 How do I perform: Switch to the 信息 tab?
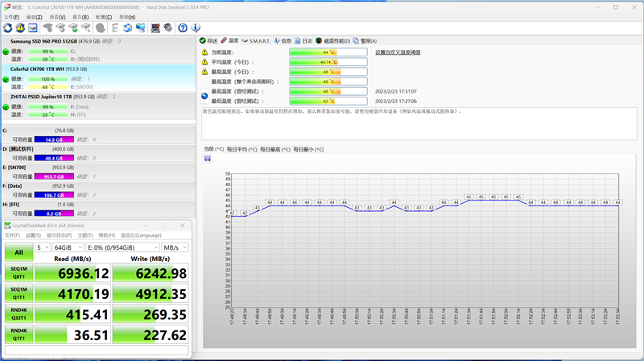tap(283, 41)
